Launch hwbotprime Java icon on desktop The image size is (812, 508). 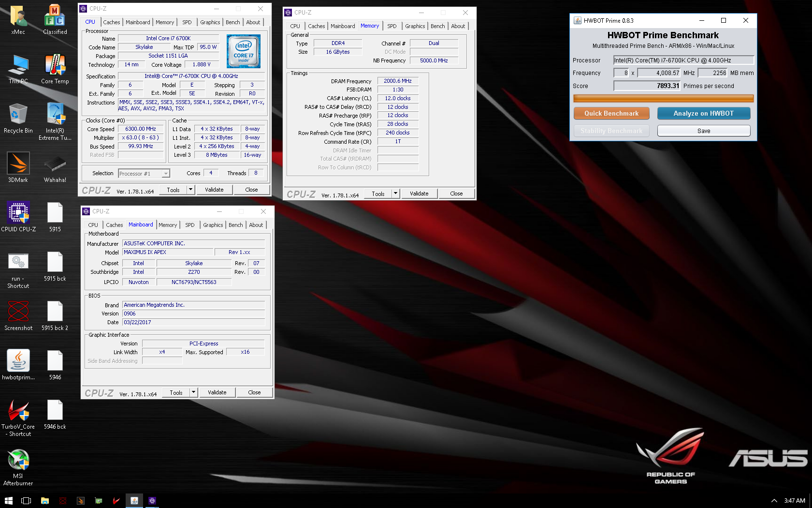[18, 365]
